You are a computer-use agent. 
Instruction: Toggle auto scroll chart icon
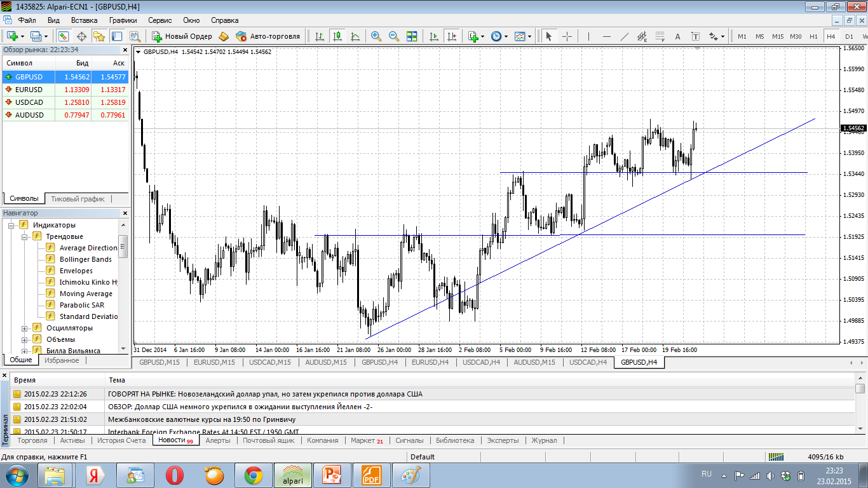pyautogui.click(x=434, y=36)
